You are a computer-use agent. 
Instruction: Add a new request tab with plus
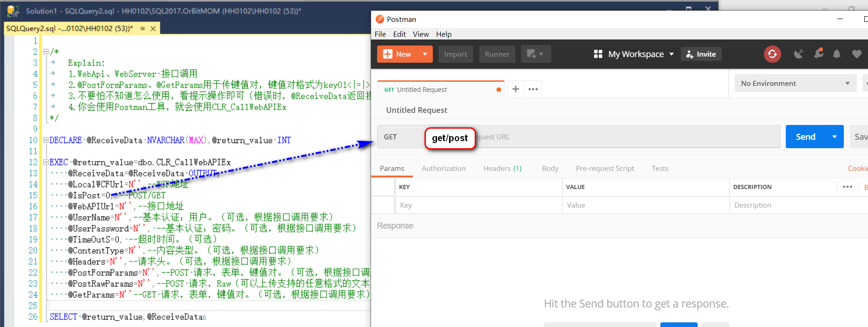[516, 89]
